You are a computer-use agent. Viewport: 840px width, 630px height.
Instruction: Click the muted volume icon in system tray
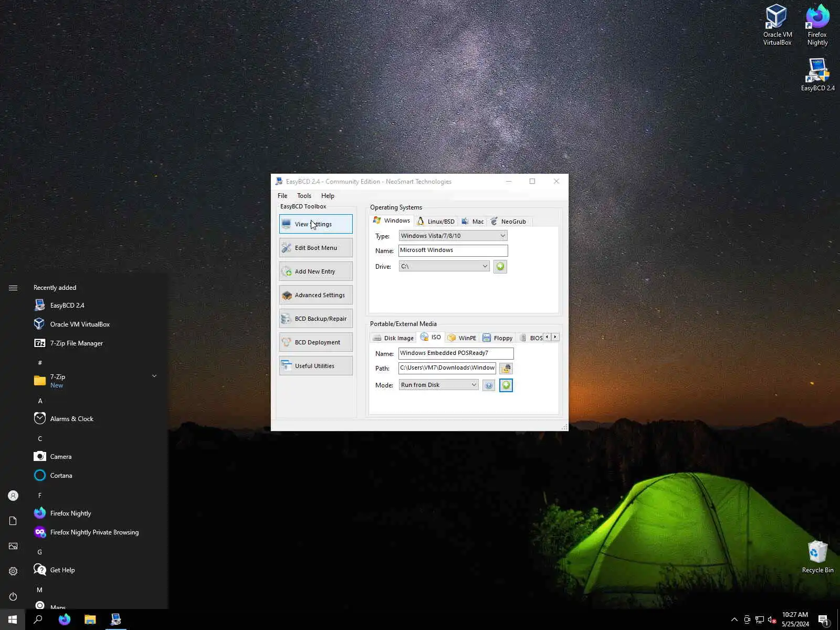tap(772, 620)
